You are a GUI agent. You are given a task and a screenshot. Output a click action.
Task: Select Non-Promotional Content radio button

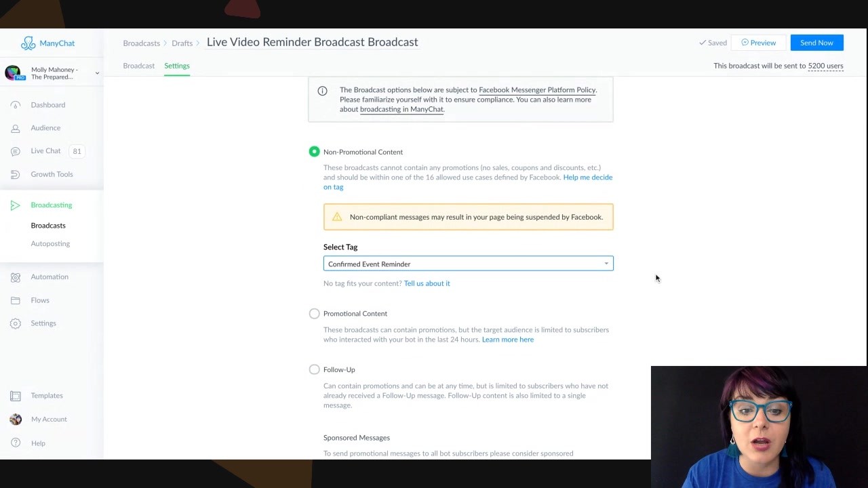(314, 152)
